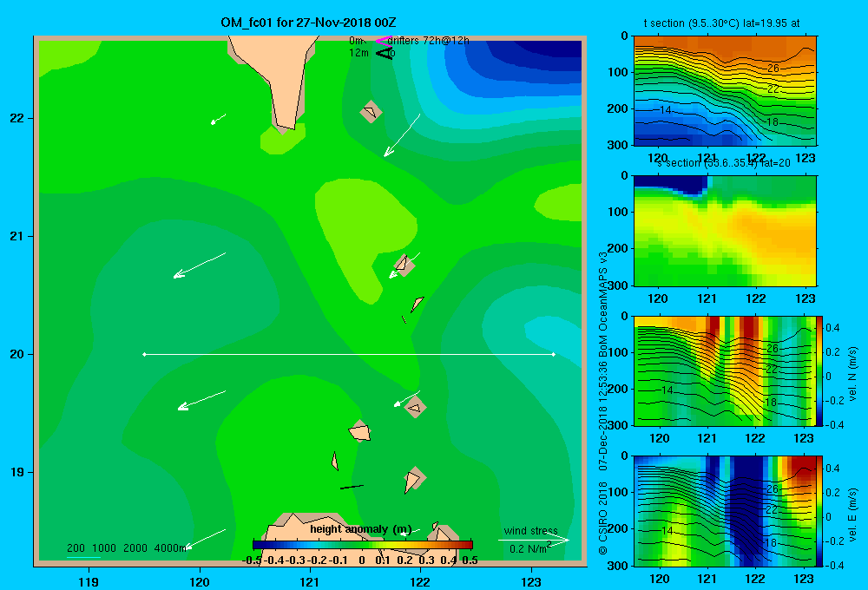Open the northward velocity section panel
Image resolution: width=868 pixels, height=590 pixels.
(725, 370)
